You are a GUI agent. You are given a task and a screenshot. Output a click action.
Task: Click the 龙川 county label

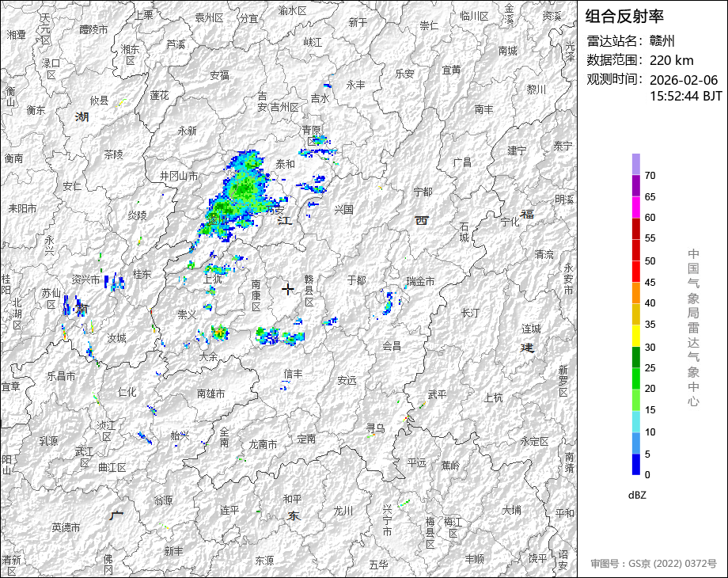[343, 511]
